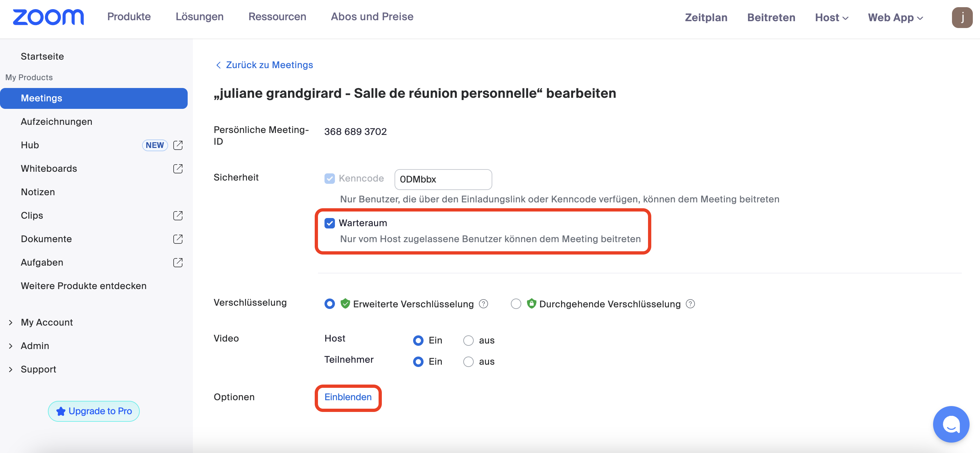The height and width of the screenshot is (453, 980).
Task: Click Clips external link icon
Action: (178, 215)
